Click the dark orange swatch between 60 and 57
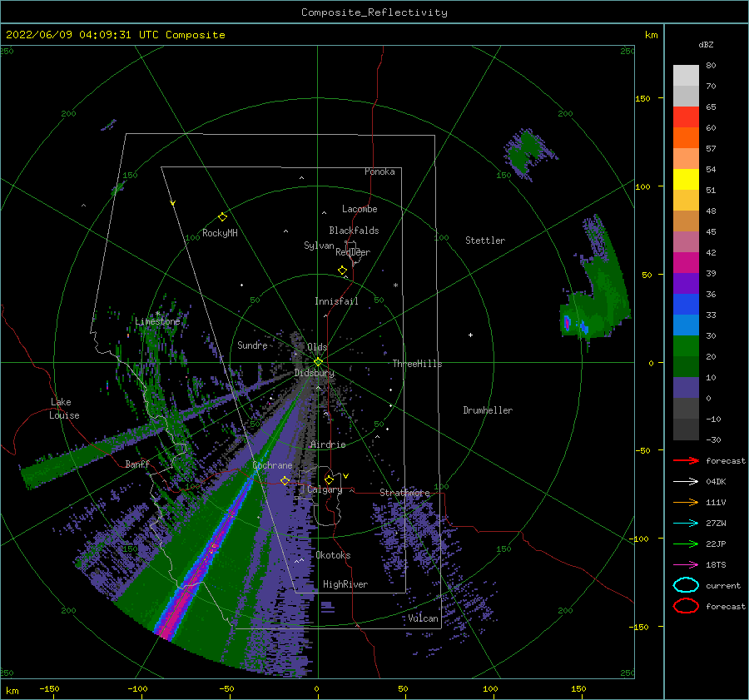Screen dimensions: 749x700 tap(686, 137)
